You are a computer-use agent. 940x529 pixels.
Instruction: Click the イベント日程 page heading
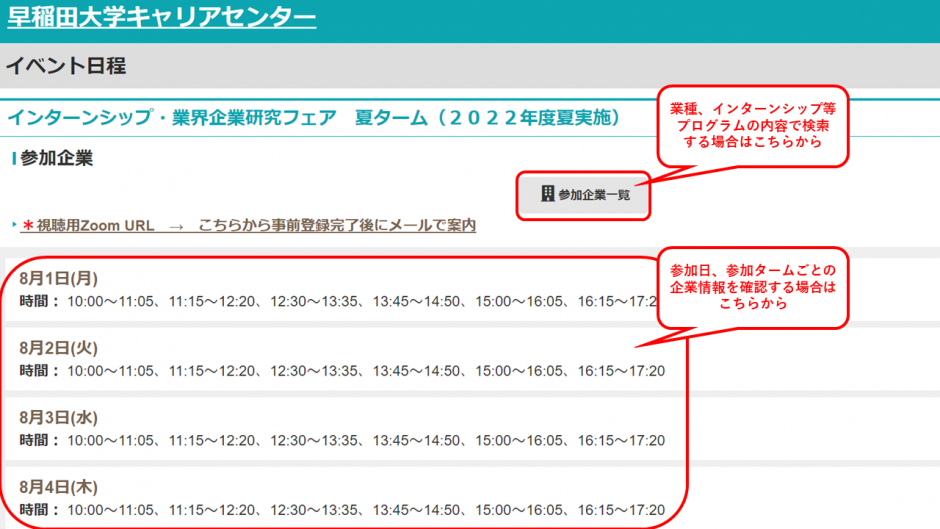(66, 65)
